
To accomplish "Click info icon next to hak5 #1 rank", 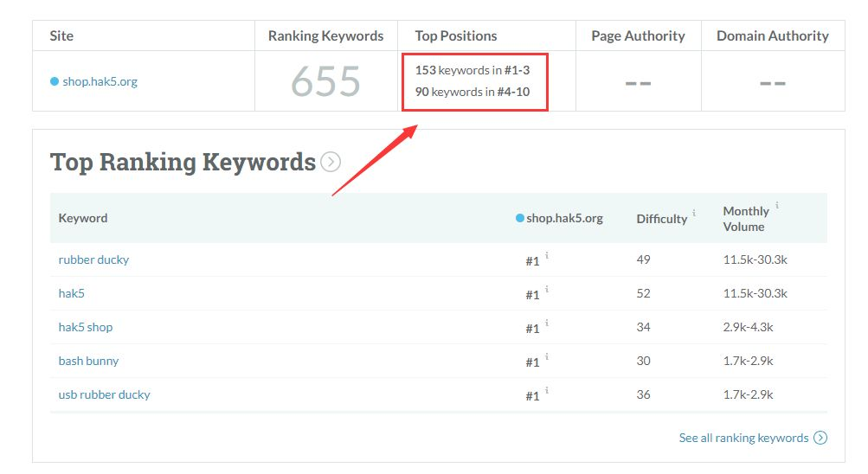I will (x=547, y=289).
